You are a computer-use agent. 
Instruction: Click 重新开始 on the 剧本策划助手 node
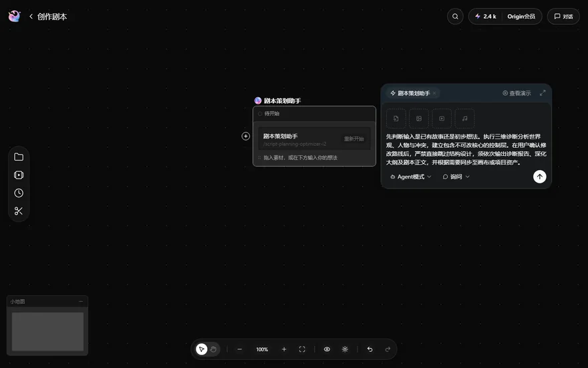353,139
